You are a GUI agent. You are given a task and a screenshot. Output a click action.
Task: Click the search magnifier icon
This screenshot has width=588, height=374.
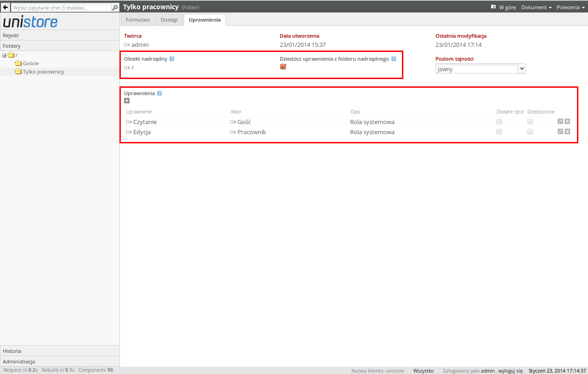coord(115,7)
